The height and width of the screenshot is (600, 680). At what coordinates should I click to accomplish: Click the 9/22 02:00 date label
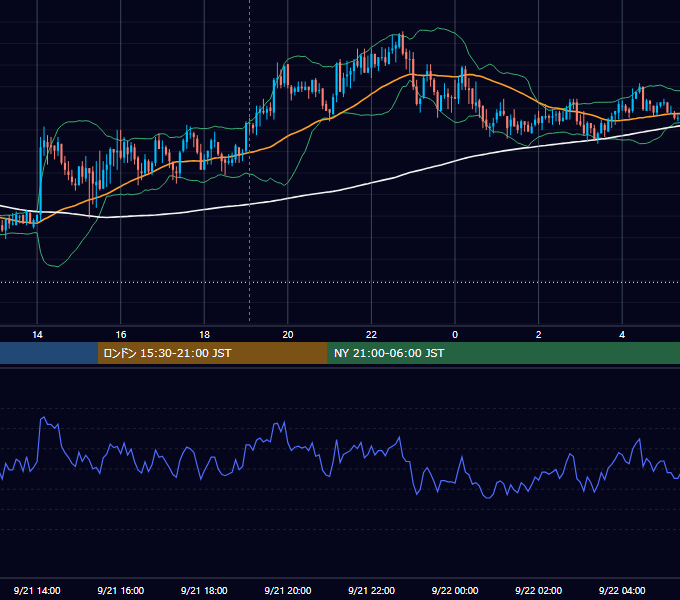(539, 590)
